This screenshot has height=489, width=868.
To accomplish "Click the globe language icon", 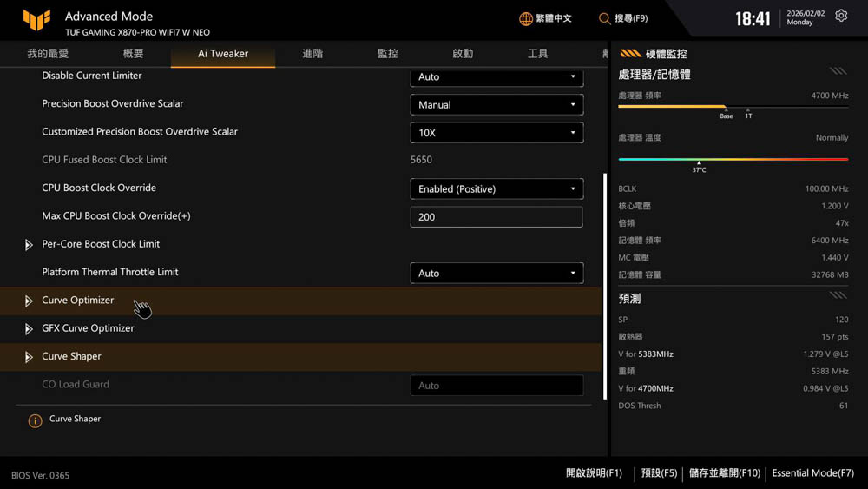I will 526,18.
